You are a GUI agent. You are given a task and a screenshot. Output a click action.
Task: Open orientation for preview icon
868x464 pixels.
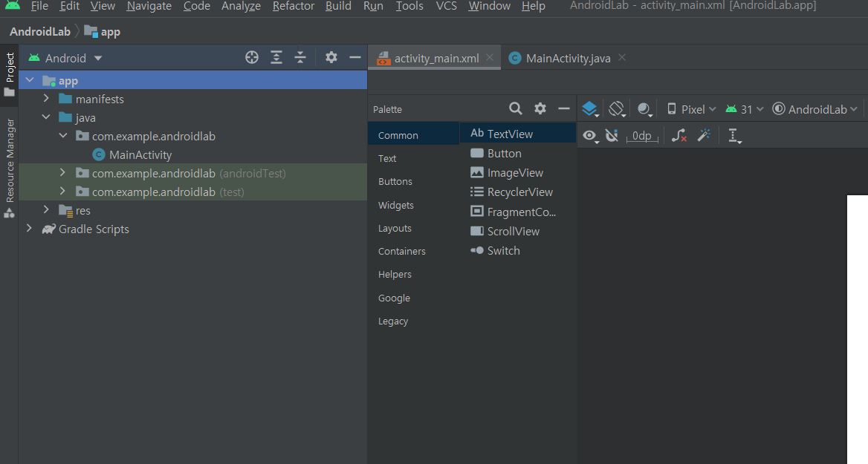[x=617, y=109]
